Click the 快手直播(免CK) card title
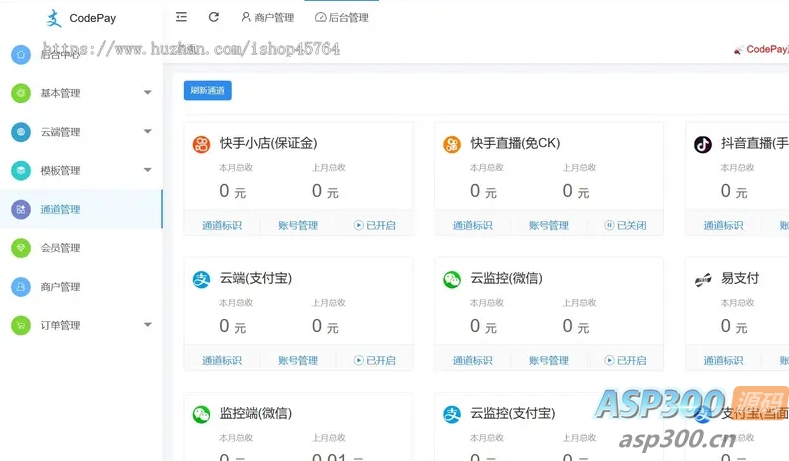Image resolution: width=789 pixels, height=461 pixels. coord(515,143)
